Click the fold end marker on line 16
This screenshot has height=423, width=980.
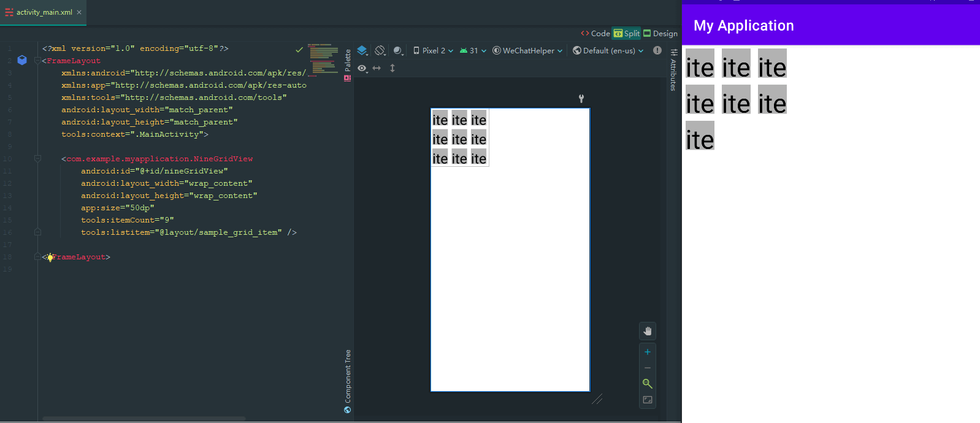(x=37, y=232)
